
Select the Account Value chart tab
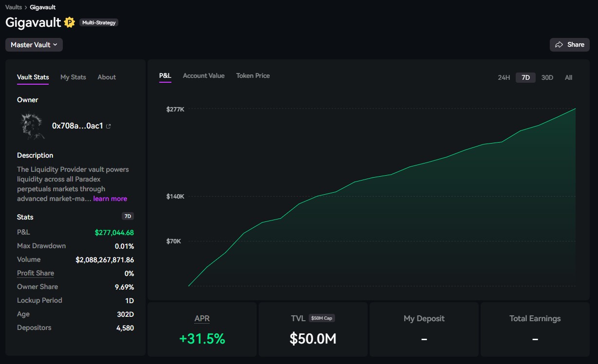204,75
